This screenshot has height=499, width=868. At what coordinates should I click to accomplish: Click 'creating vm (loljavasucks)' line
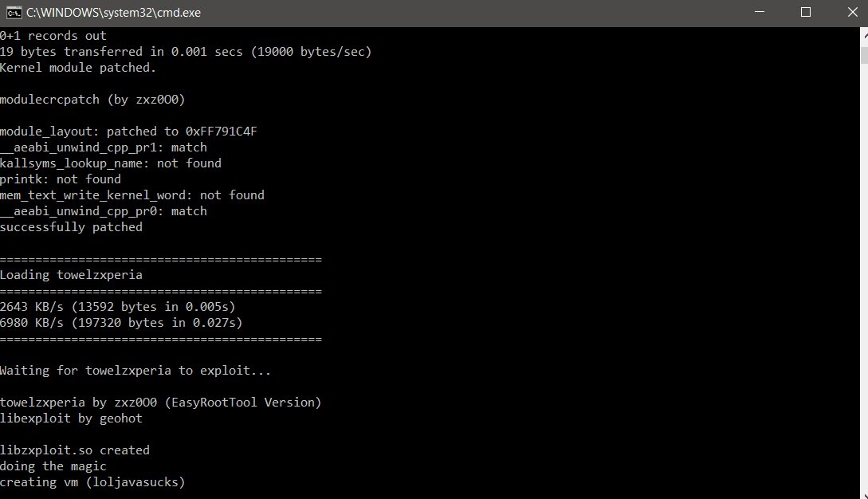[92, 481]
